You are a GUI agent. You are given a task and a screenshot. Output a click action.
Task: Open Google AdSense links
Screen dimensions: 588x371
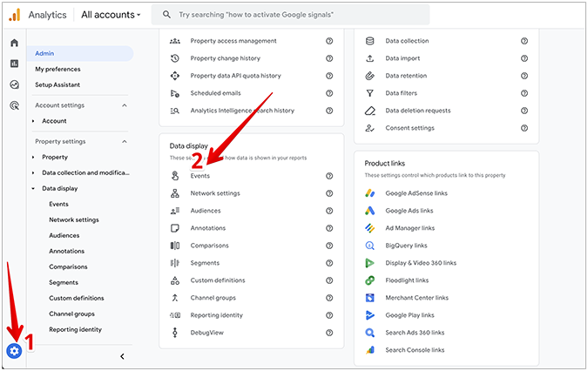416,193
